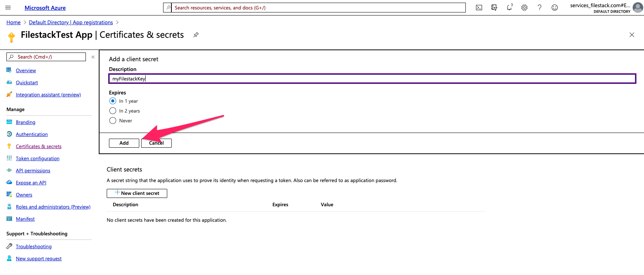Click the Overview grid icon
Image resolution: width=644 pixels, height=275 pixels.
9,70
